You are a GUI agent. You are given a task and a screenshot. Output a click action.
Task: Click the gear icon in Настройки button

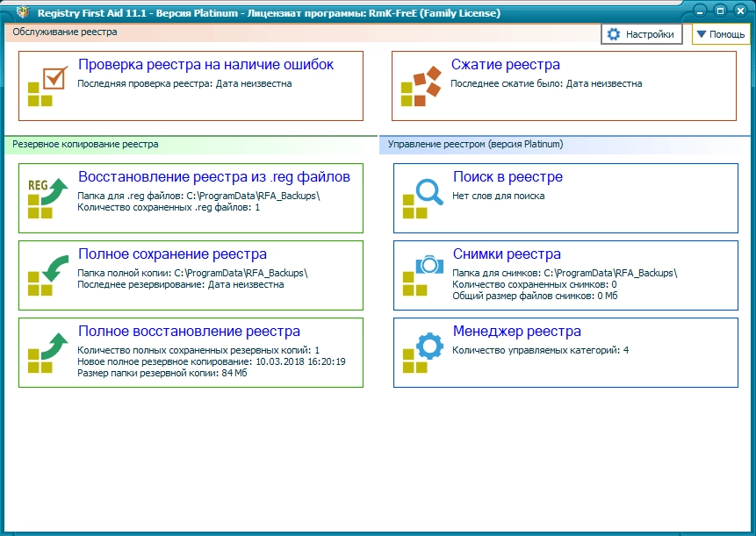coord(613,34)
